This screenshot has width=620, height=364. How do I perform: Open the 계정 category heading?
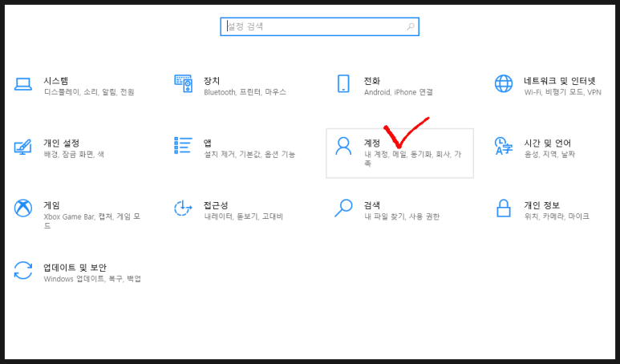click(x=371, y=143)
